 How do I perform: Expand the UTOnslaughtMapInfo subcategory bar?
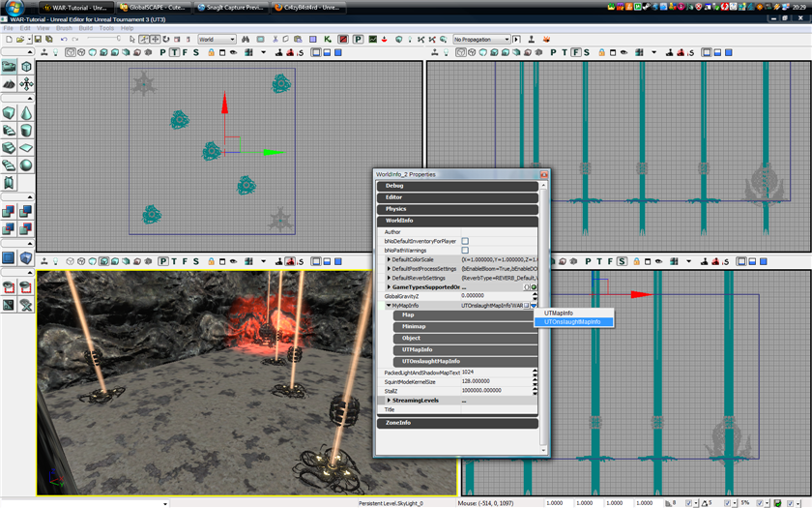pos(465,361)
